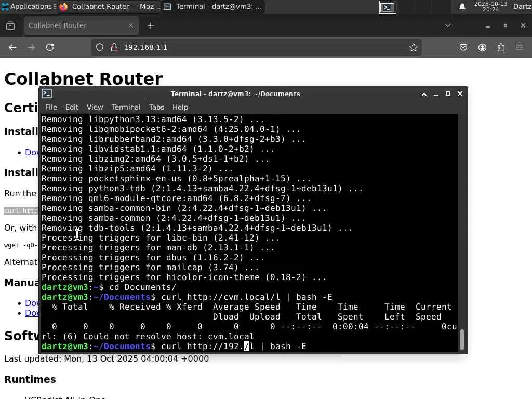This screenshot has width=532, height=399.
Task: Click the first link under Manual section
Action: (32, 303)
